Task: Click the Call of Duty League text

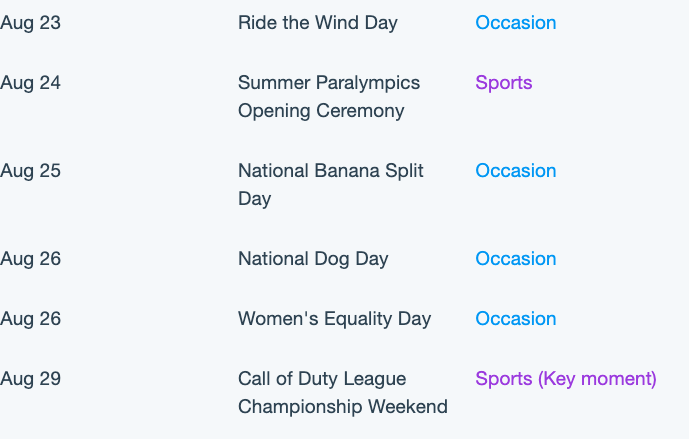Action: pyautogui.click(x=322, y=379)
